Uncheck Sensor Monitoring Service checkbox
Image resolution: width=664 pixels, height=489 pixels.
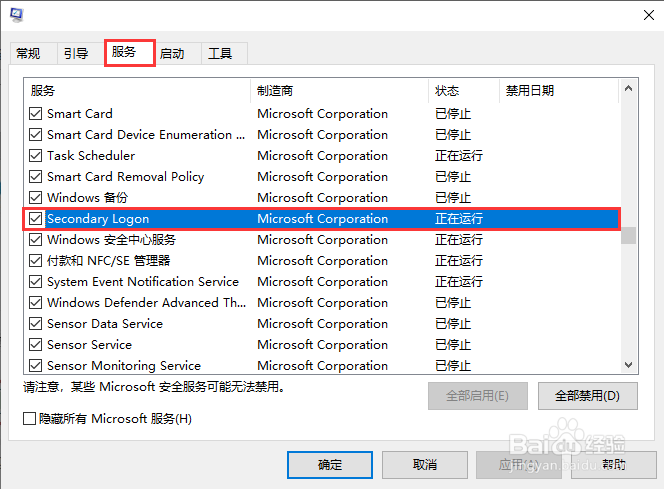(36, 365)
